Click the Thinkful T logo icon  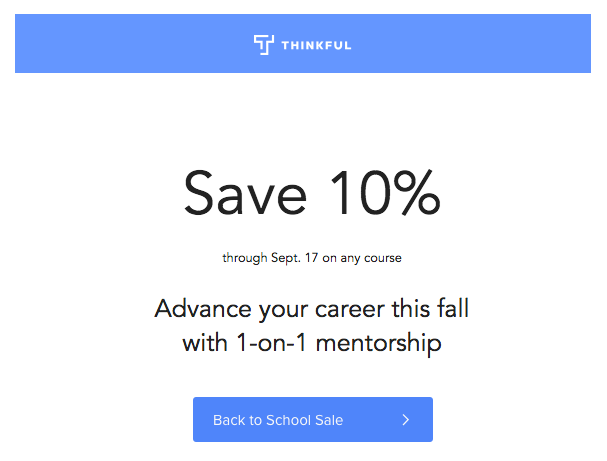click(x=264, y=45)
